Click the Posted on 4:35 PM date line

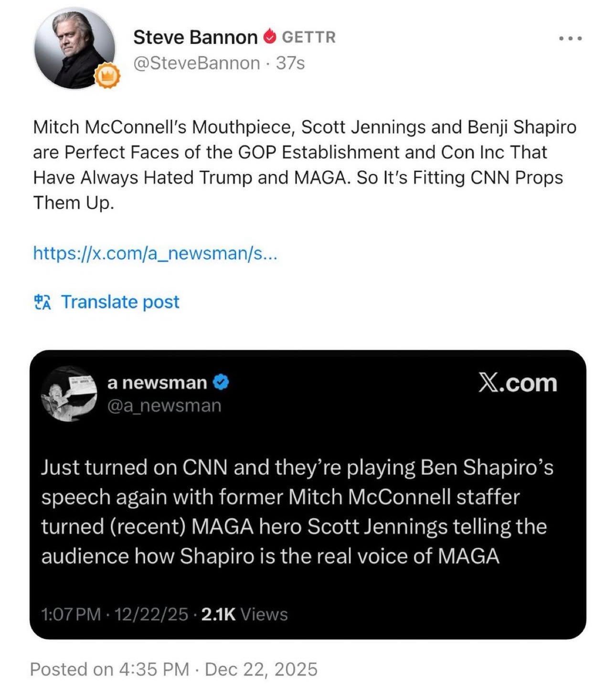[x=173, y=669]
